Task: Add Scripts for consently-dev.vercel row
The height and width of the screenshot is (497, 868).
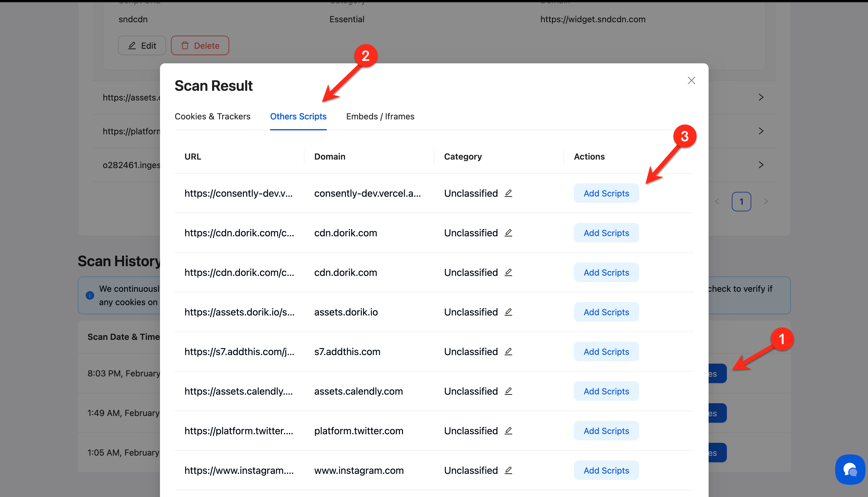Action: click(x=606, y=193)
